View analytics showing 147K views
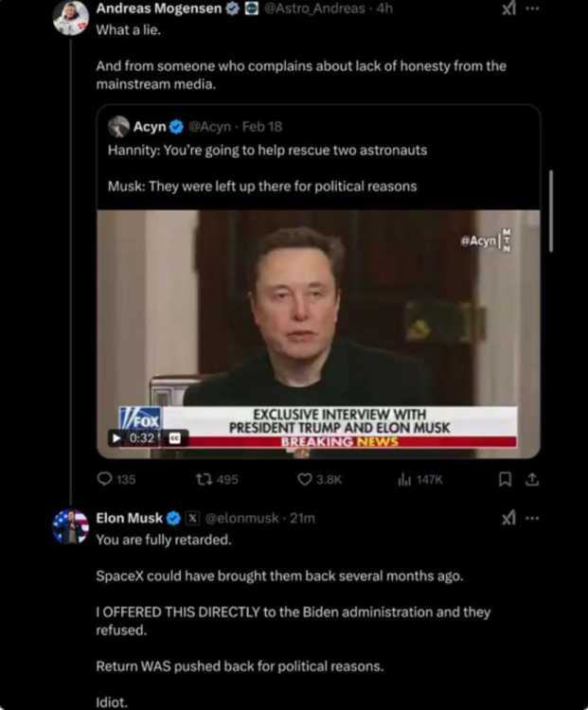The image size is (588, 710). [x=406, y=480]
